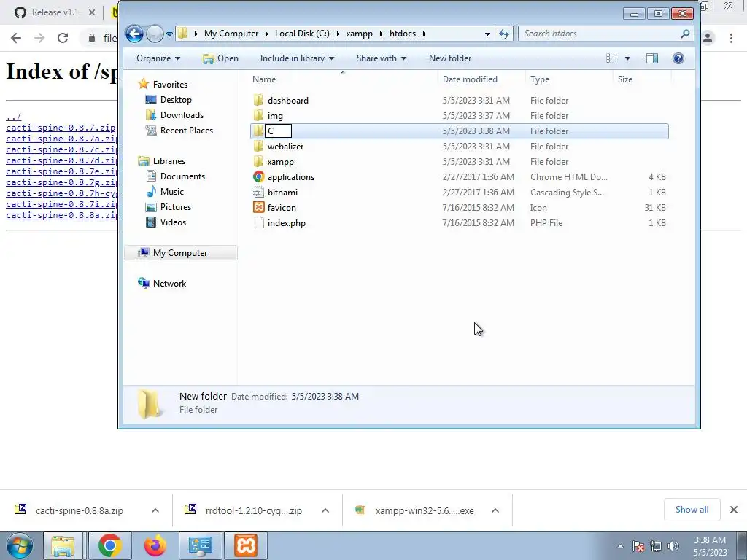
Task: Switch to Release v1.1 Chrome tab
Action: 54,12
